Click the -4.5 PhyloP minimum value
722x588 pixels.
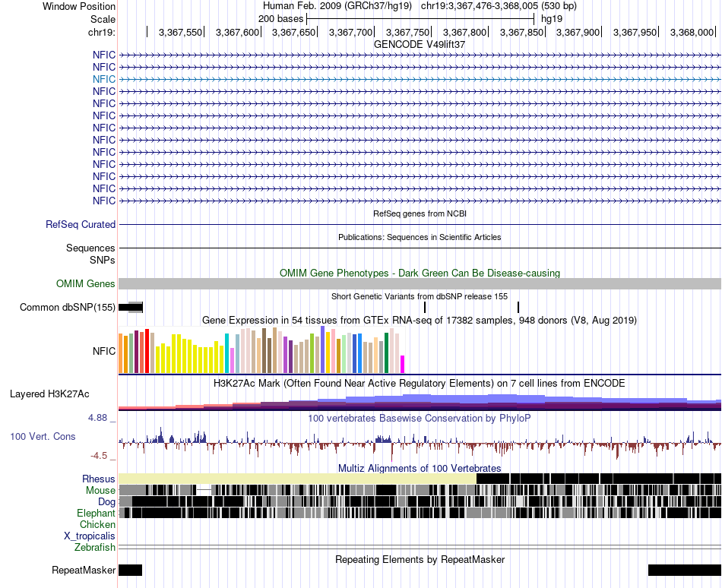99,456
